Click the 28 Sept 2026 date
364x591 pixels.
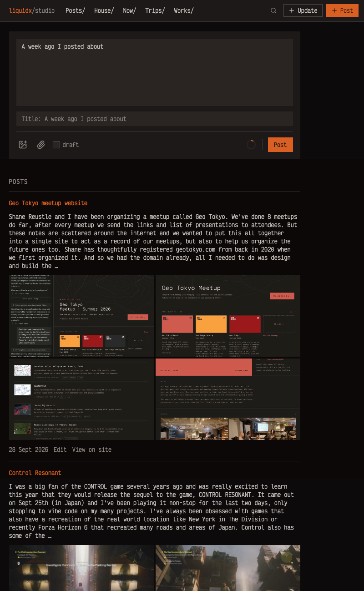click(x=28, y=450)
